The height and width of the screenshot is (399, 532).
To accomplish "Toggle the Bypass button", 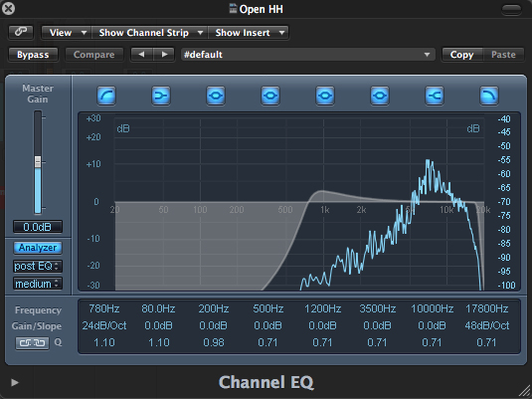I will click(x=33, y=55).
